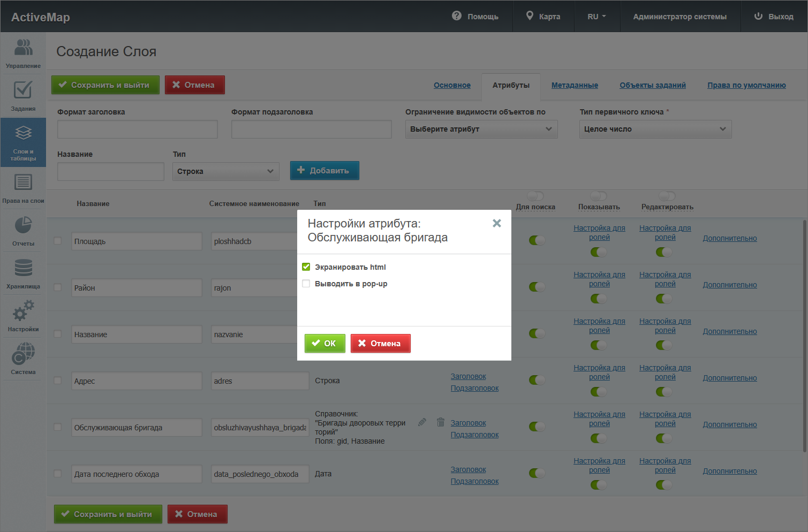808x532 pixels.
Task: Click pencil edit icon for Обслуживающая бригада
Action: click(422, 422)
